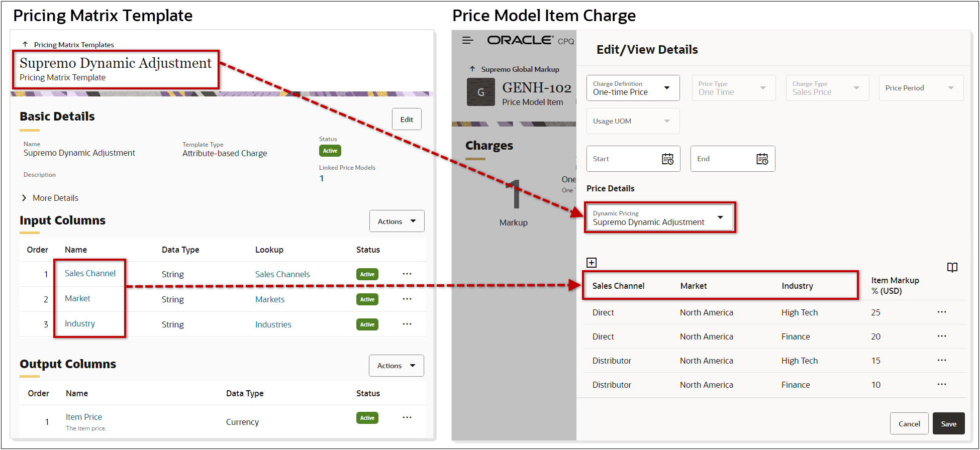
Task: Open the hamburger navigation menu
Action: point(467,41)
